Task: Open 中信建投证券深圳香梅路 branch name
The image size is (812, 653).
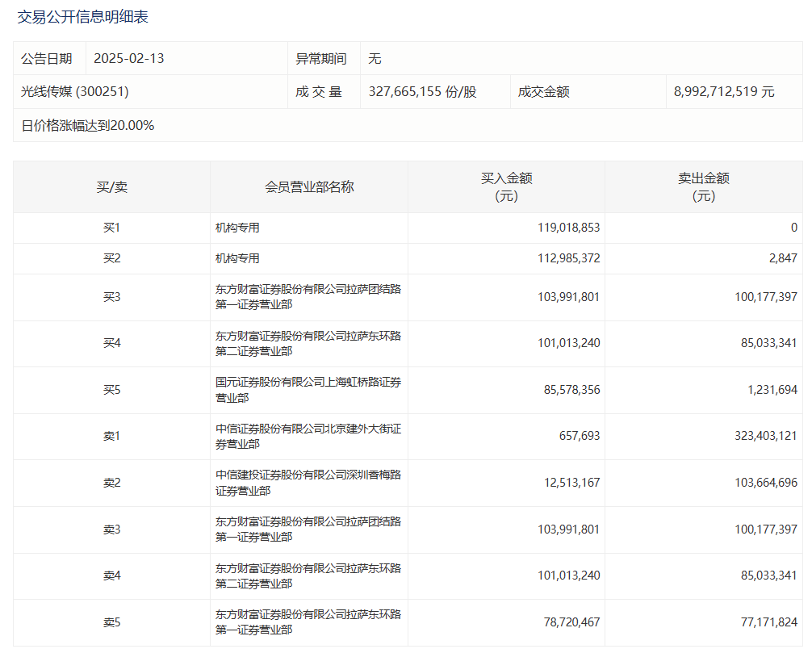Action: (x=308, y=483)
